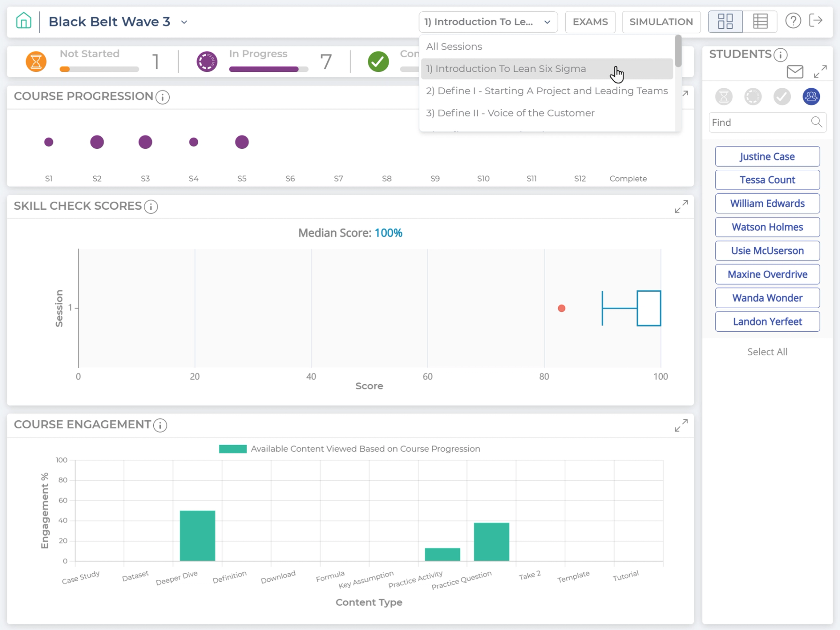Switch to the table view

[x=760, y=22]
